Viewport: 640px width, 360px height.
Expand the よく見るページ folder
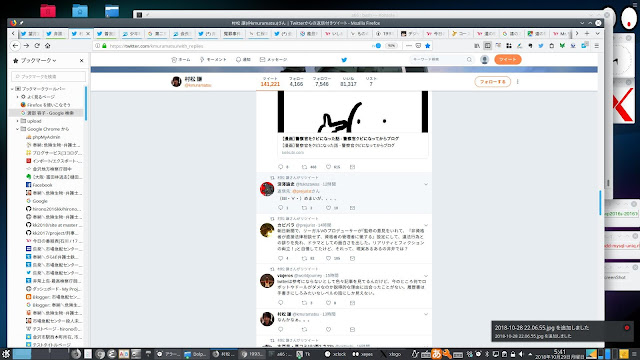tap(18, 97)
